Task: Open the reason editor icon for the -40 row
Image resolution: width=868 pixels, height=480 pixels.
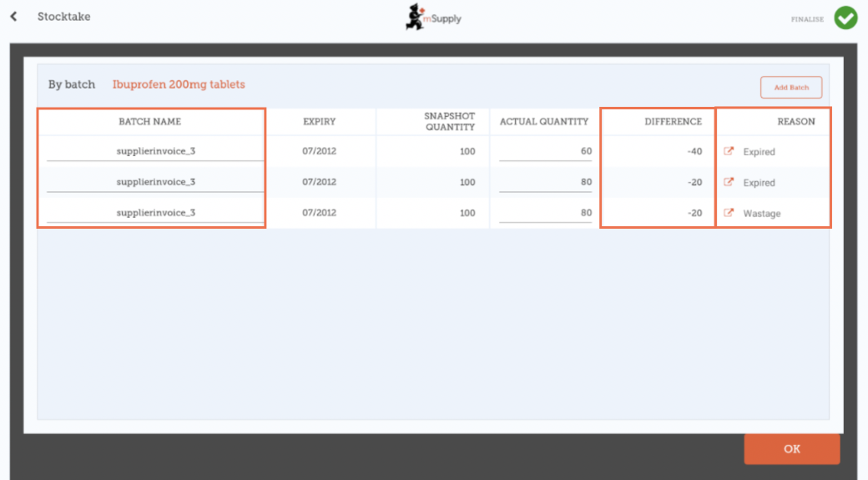Action: pos(729,152)
